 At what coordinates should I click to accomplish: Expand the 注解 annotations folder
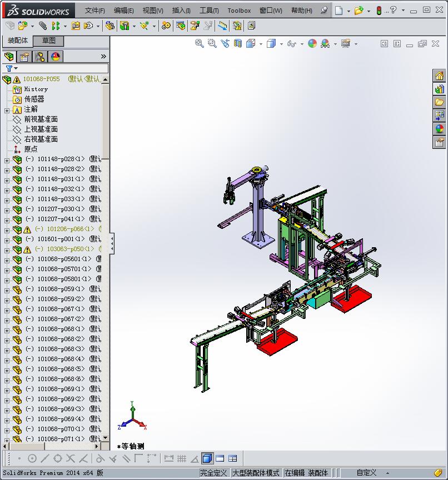(x=7, y=111)
